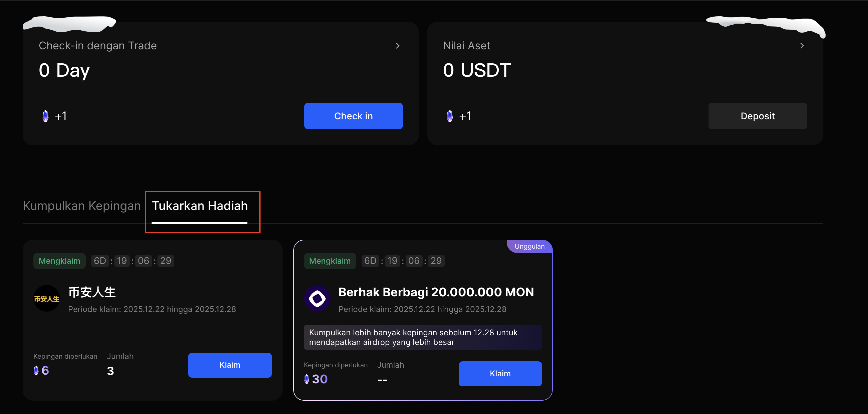Click the airdrop notice banner about 12.28

(423, 337)
